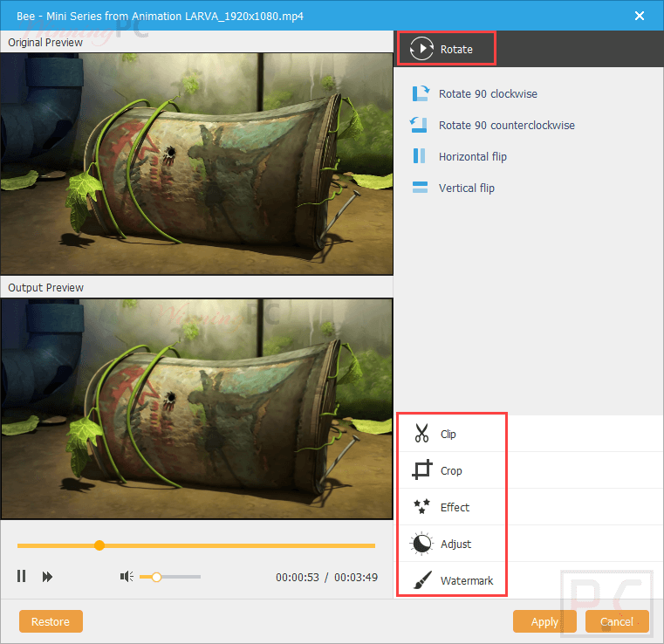Image resolution: width=664 pixels, height=644 pixels.
Task: Click the Clip scissors icon
Action: [421, 433]
